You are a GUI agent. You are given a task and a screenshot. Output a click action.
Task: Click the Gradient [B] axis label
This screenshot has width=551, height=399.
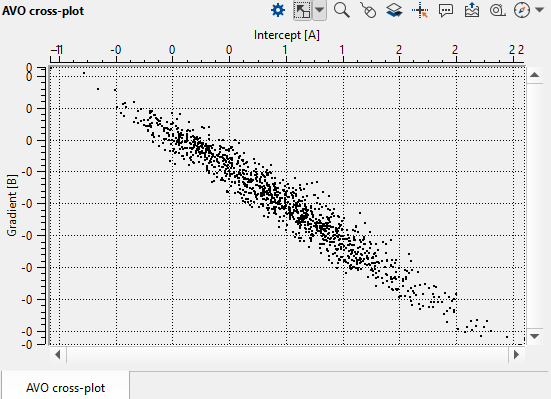[12, 205]
